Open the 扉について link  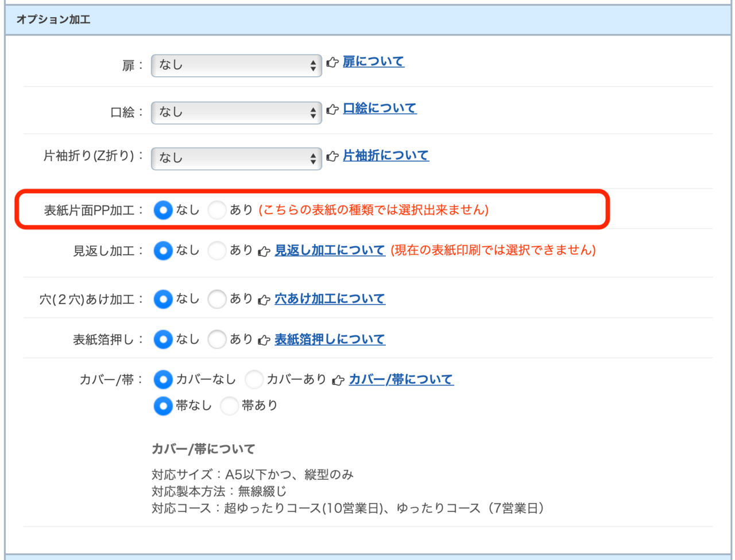374,61
